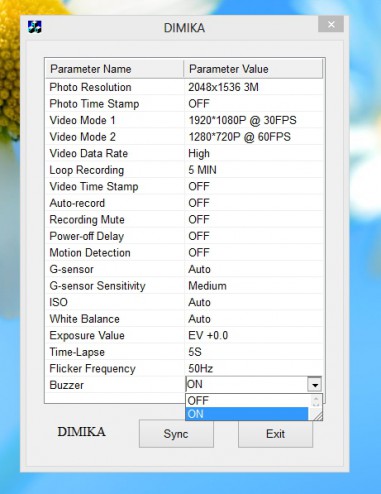Click the OFF value for Power-off Delay

coord(199,236)
